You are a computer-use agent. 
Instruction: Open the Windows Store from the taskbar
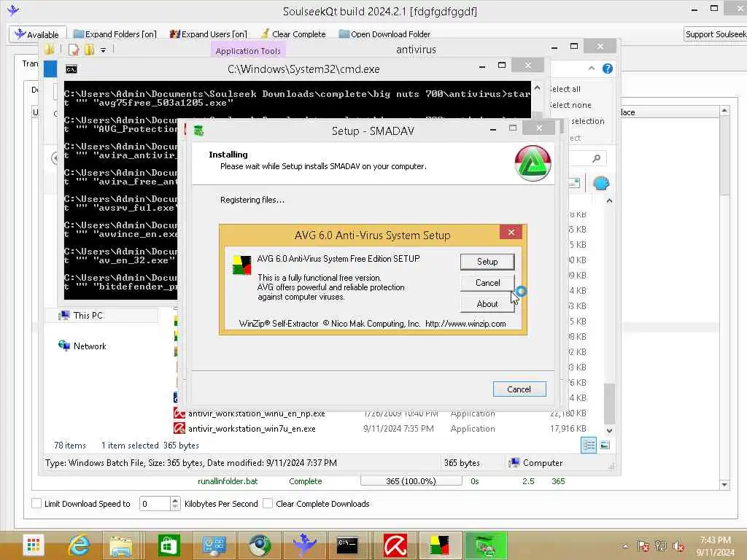click(x=169, y=545)
